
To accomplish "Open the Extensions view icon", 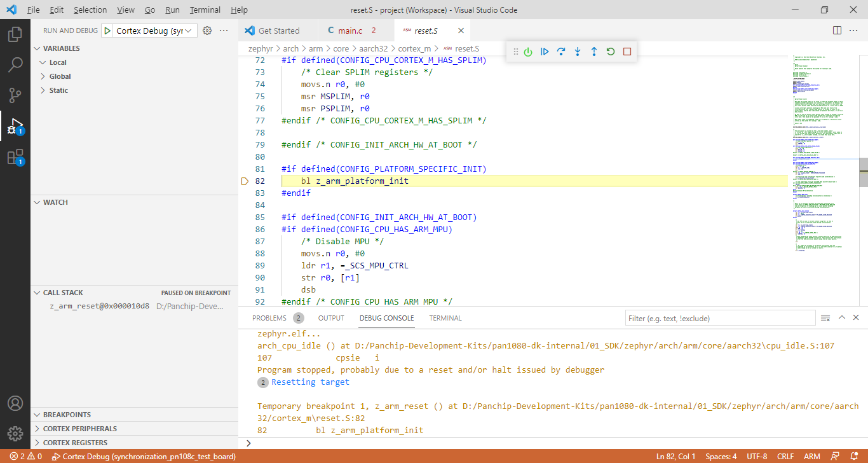I will click(x=15, y=156).
